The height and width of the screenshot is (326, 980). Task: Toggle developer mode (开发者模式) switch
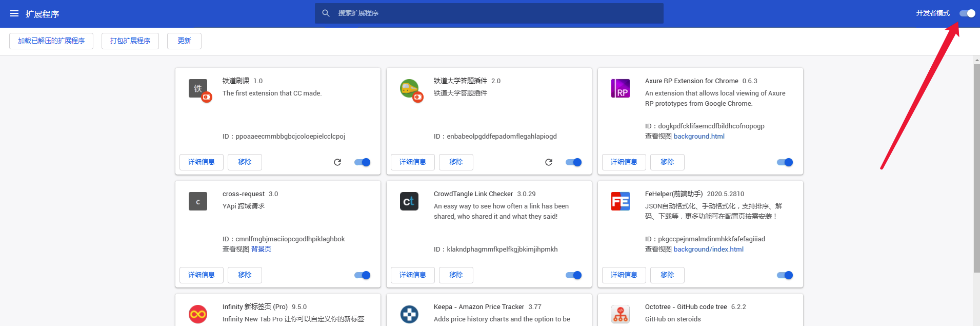(967, 13)
